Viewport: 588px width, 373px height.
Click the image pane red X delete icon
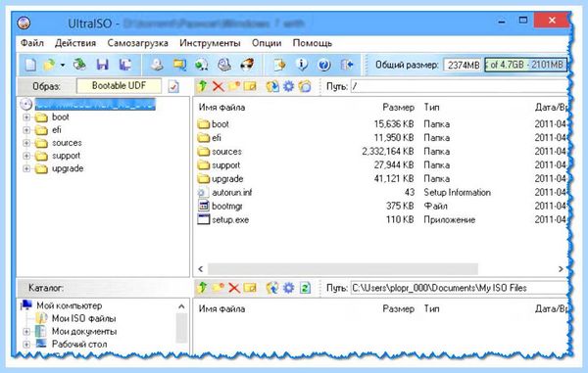click(x=218, y=86)
